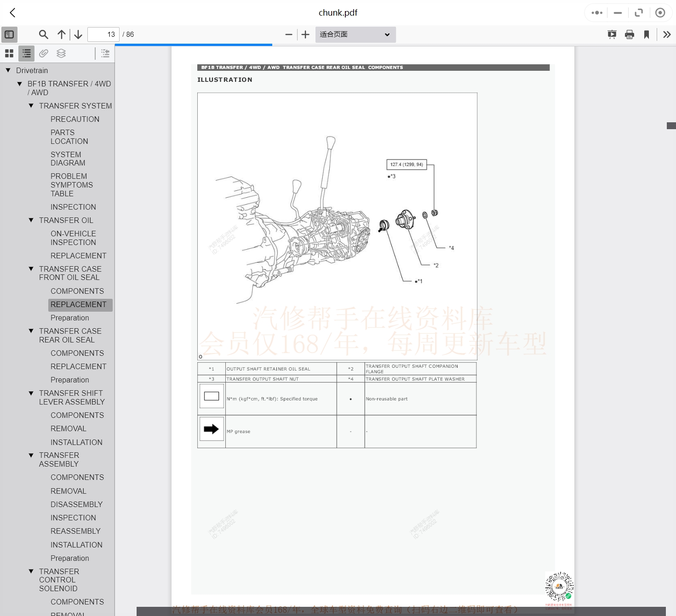
Task: Go to next page arrow
Action: pyautogui.click(x=78, y=34)
